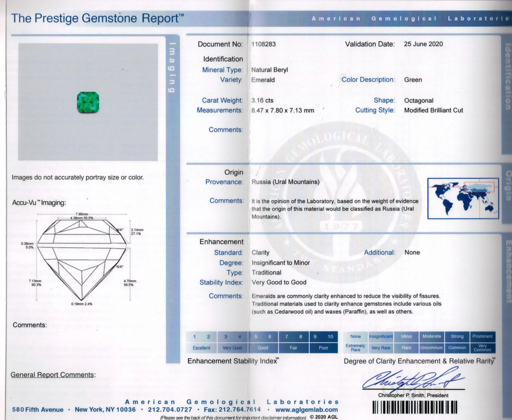The width and height of the screenshot is (512, 420).
Task: Click the '7.90mm' width dimension label
Action: coord(82,214)
